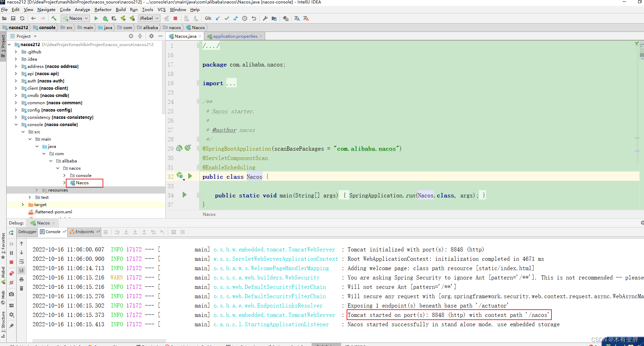Run Nacos using the green play button

[x=96, y=18]
